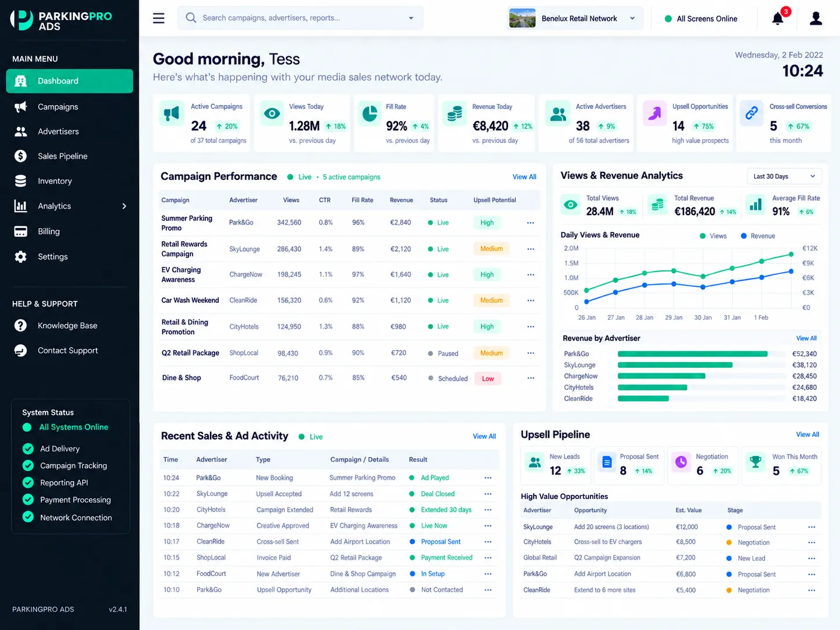This screenshot has height=630, width=840.
Task: Click into the search campaigns field
Action: click(x=300, y=18)
